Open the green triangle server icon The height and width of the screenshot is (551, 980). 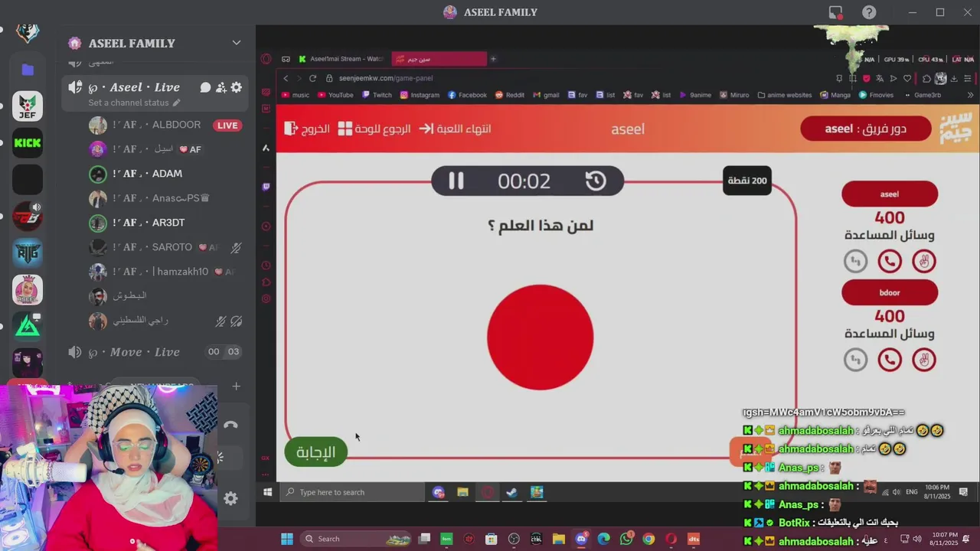tap(28, 327)
